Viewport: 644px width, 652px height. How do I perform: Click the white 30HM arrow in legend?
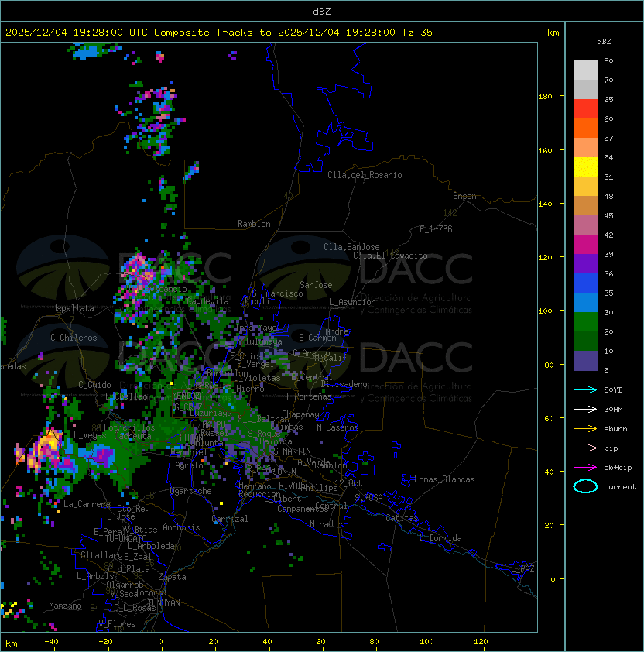[585, 409]
